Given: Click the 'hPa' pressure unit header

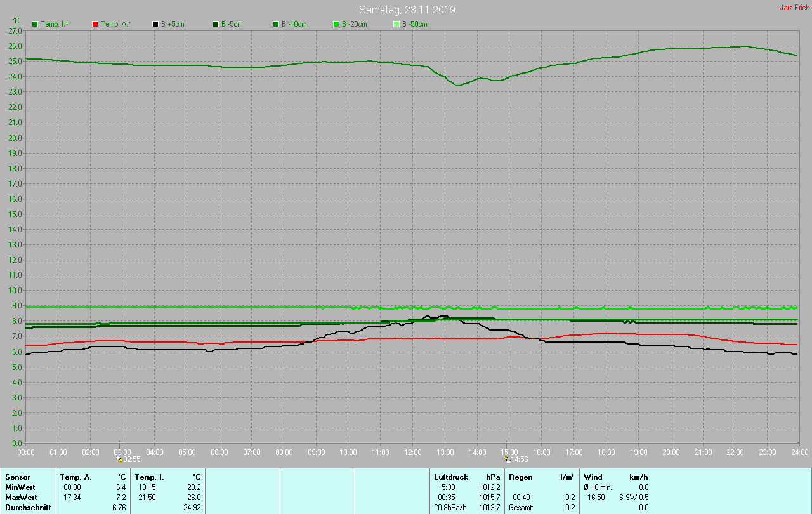Looking at the screenshot, I should pos(493,477).
